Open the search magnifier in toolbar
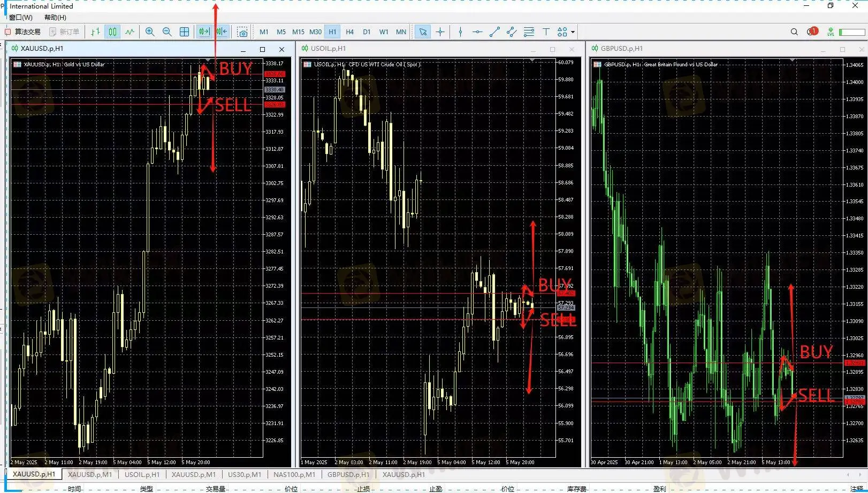Viewport: 868px width, 493px height. pos(794,32)
